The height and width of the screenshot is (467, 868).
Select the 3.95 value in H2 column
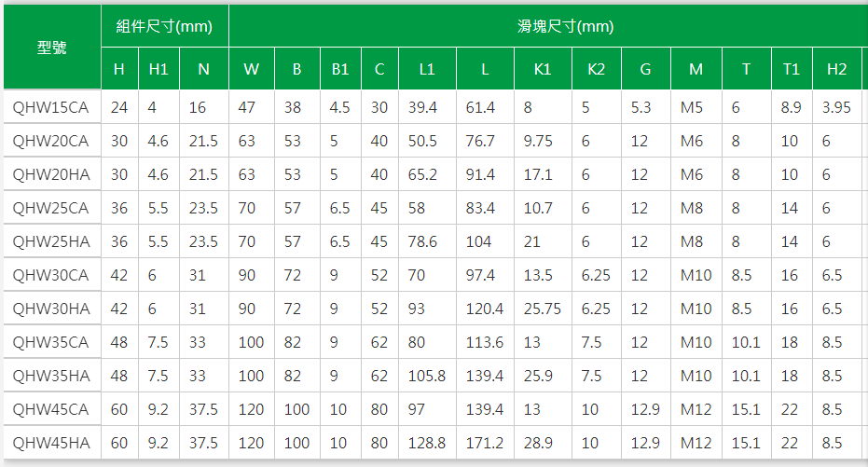point(836,107)
